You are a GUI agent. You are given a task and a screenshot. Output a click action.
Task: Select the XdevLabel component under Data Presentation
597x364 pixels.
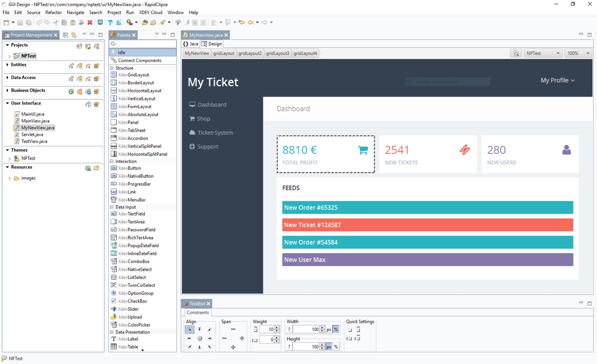[x=128, y=339]
